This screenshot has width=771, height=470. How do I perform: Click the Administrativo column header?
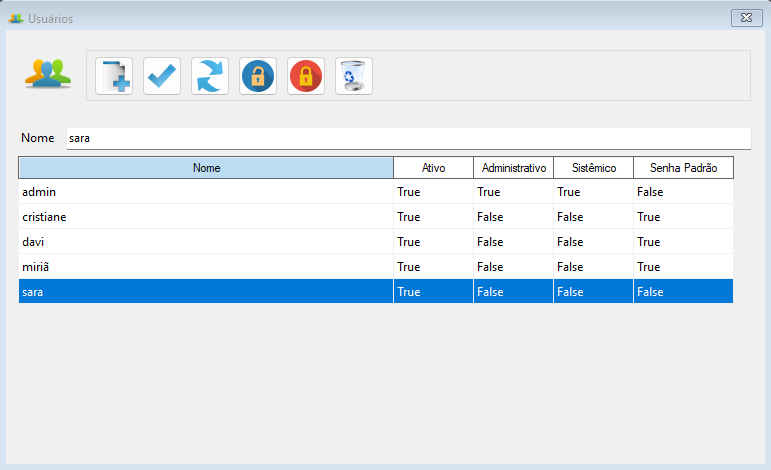(513, 168)
